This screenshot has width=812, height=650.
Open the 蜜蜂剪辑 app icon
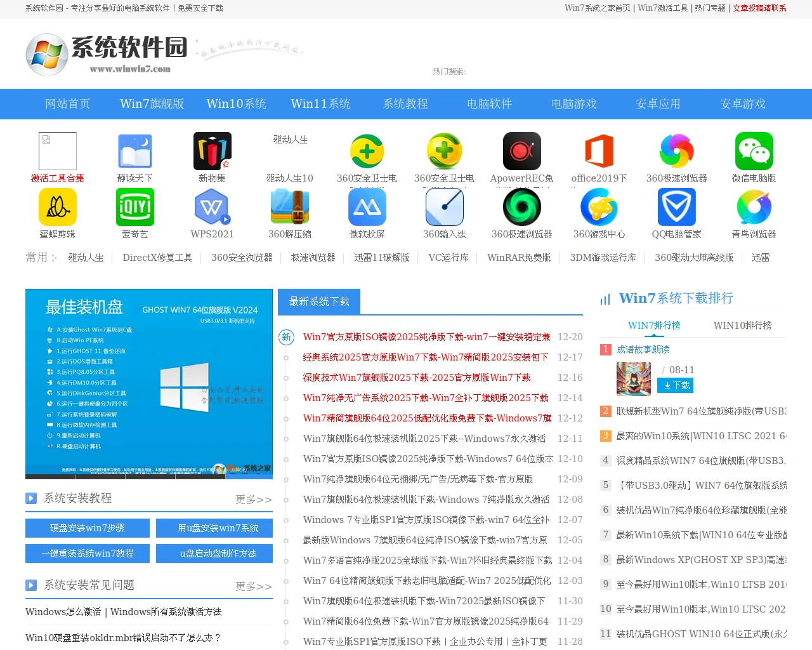pos(57,207)
